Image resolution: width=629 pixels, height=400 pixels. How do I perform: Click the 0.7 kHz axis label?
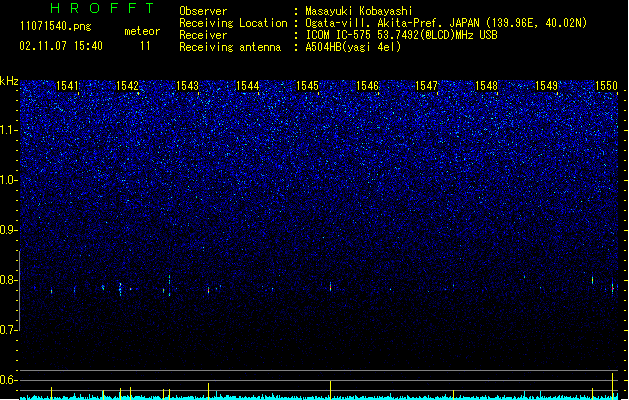point(8,330)
